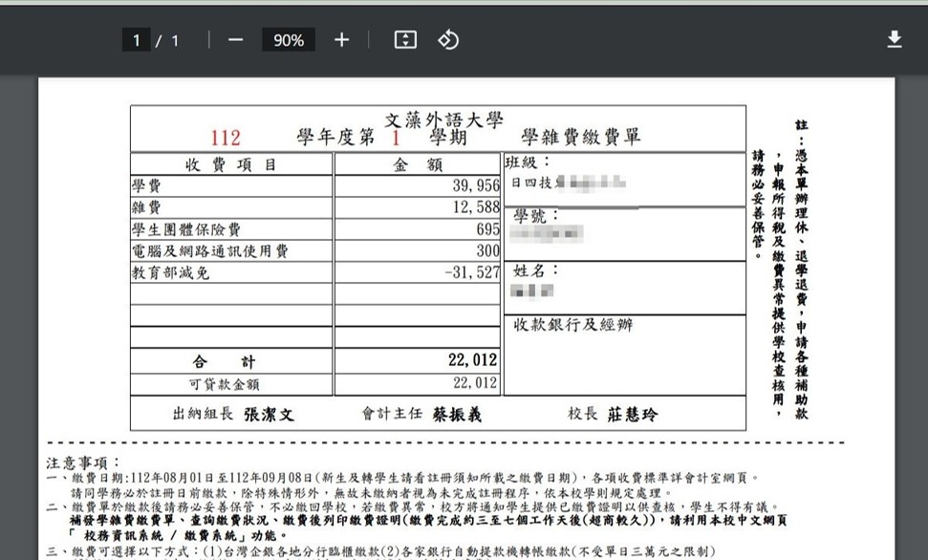The width and height of the screenshot is (928, 560).
Task: Click the cashier chief name 張潔文
Action: click(269, 415)
